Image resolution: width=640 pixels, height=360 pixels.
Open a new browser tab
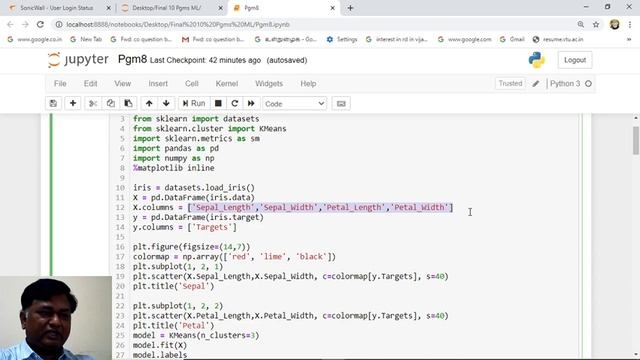[350, 8]
